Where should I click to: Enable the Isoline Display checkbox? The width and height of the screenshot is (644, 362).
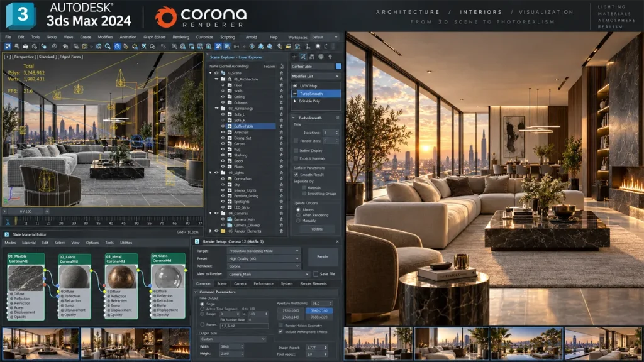tap(296, 151)
